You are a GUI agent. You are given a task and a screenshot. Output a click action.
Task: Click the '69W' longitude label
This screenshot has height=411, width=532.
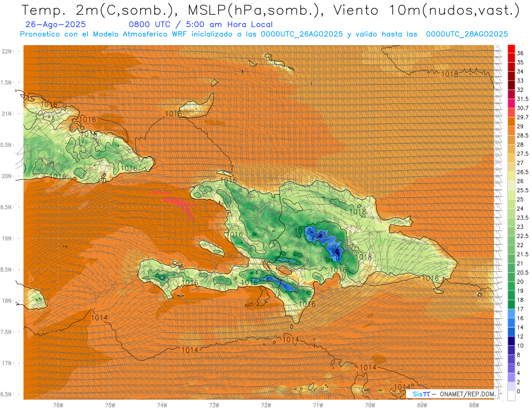(x=422, y=405)
